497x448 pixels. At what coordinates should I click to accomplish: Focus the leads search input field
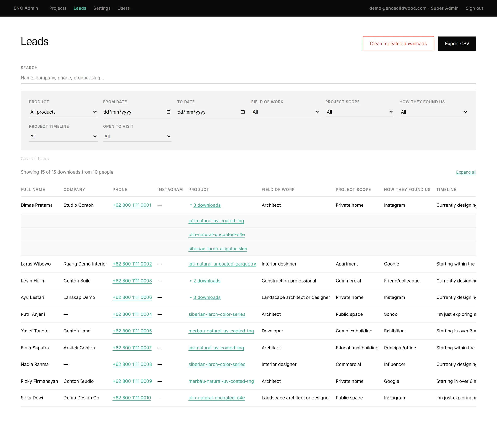coord(248,78)
